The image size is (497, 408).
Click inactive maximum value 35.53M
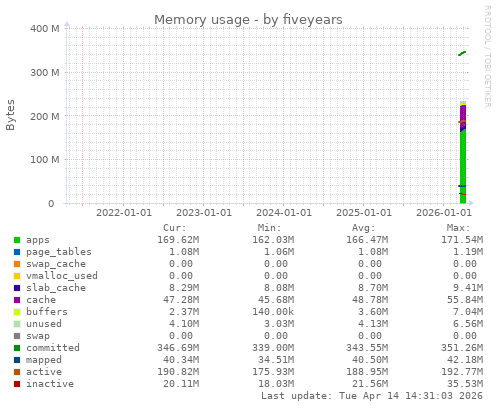point(465,384)
